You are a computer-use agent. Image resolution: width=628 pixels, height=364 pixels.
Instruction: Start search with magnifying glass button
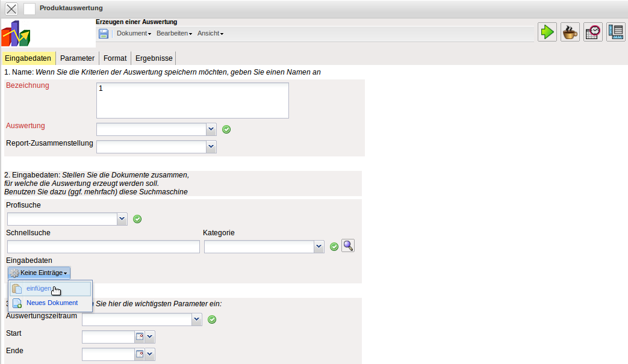(x=348, y=245)
